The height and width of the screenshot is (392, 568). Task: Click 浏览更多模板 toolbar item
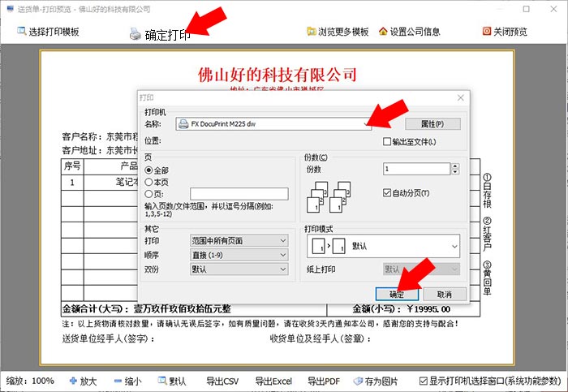pos(338,32)
